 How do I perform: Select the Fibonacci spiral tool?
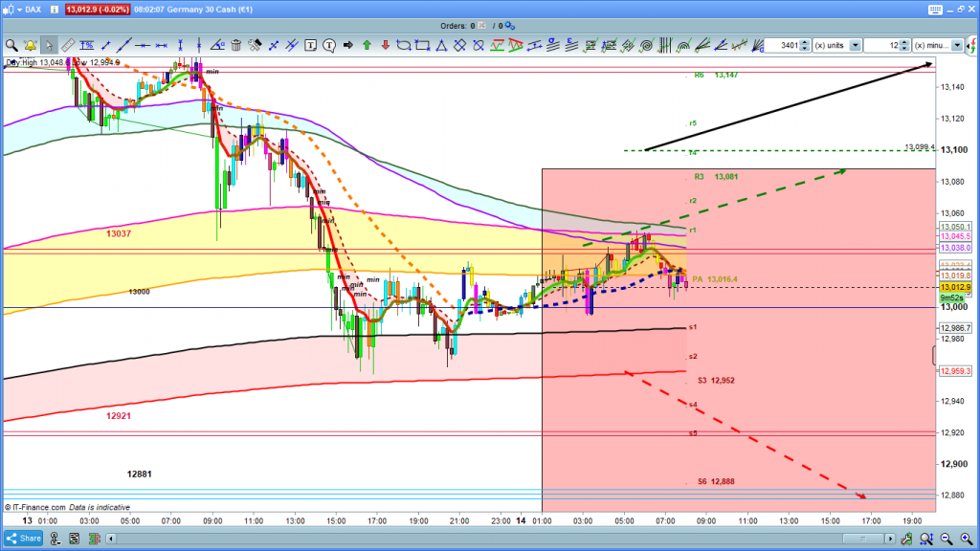click(646, 45)
